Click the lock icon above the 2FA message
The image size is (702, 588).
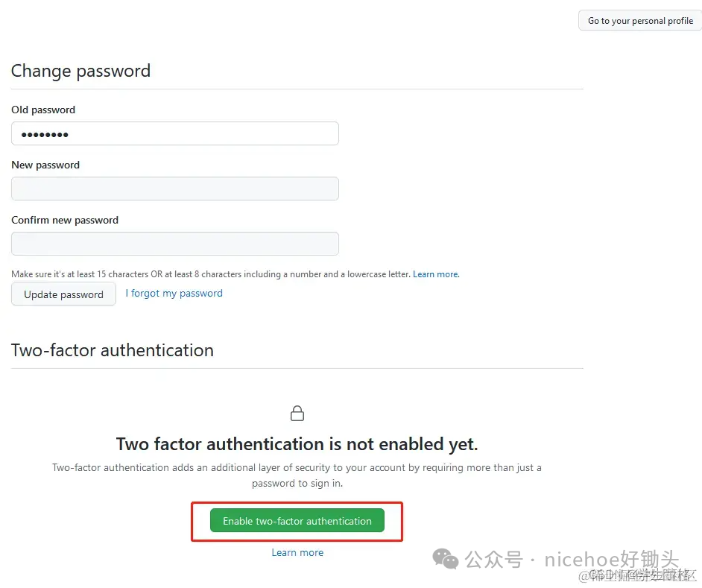(x=297, y=413)
